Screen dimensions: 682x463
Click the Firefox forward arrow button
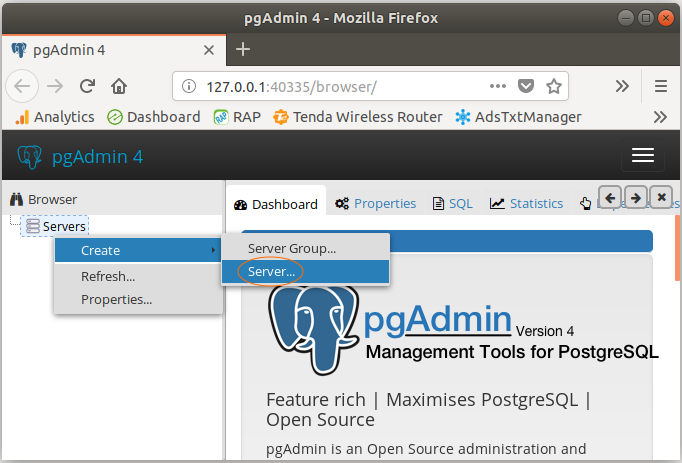[x=55, y=86]
